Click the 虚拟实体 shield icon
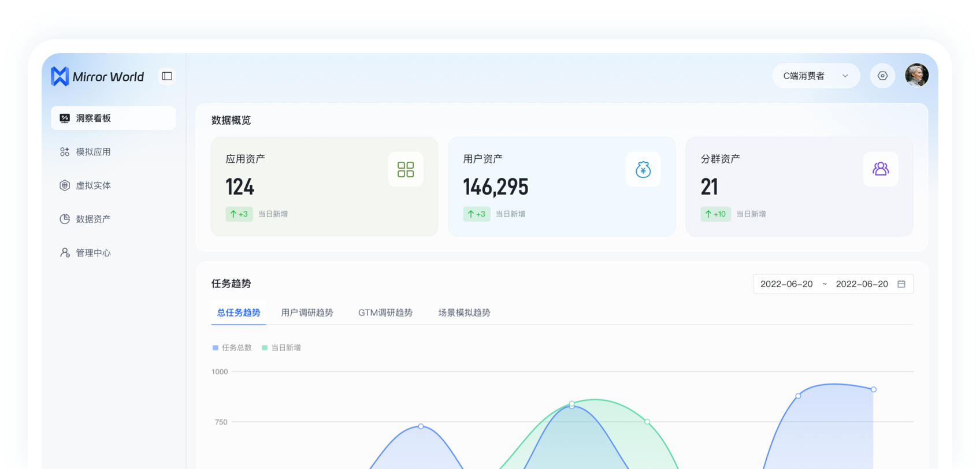The width and height of the screenshot is (980, 469). (x=65, y=185)
